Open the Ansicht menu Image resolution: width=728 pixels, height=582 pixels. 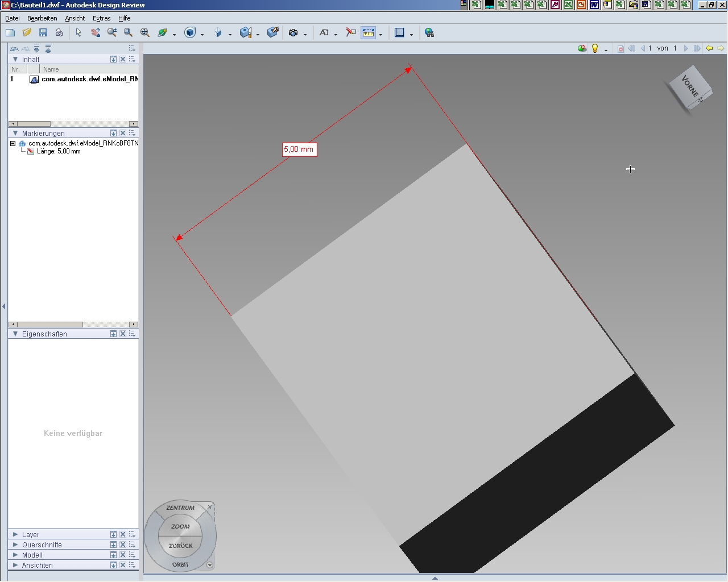coord(75,18)
